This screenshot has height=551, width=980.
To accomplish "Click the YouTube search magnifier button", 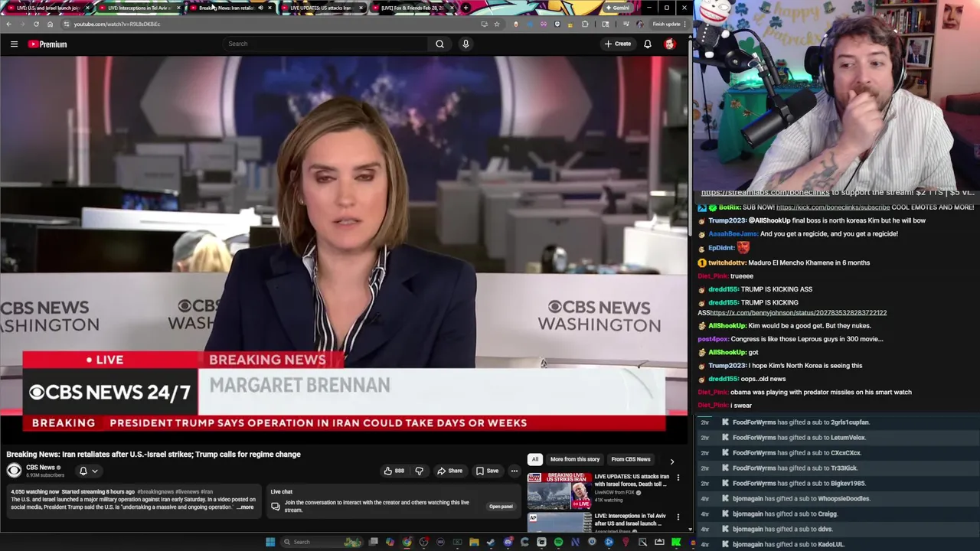I will (x=439, y=44).
